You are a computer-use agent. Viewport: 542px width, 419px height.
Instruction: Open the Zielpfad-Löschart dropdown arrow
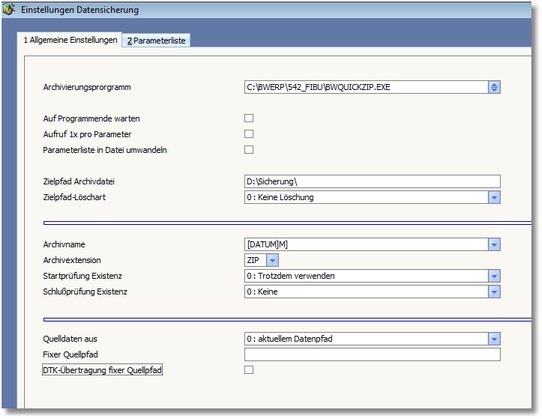tap(494, 197)
